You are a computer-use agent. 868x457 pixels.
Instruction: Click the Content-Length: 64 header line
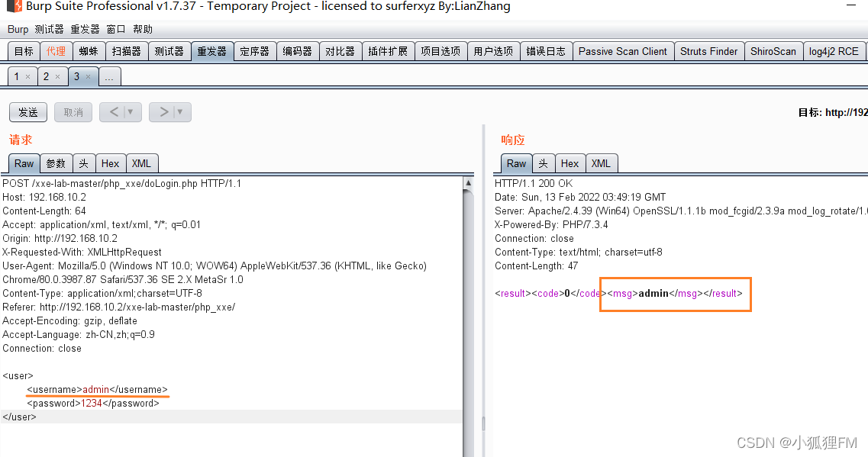point(44,211)
